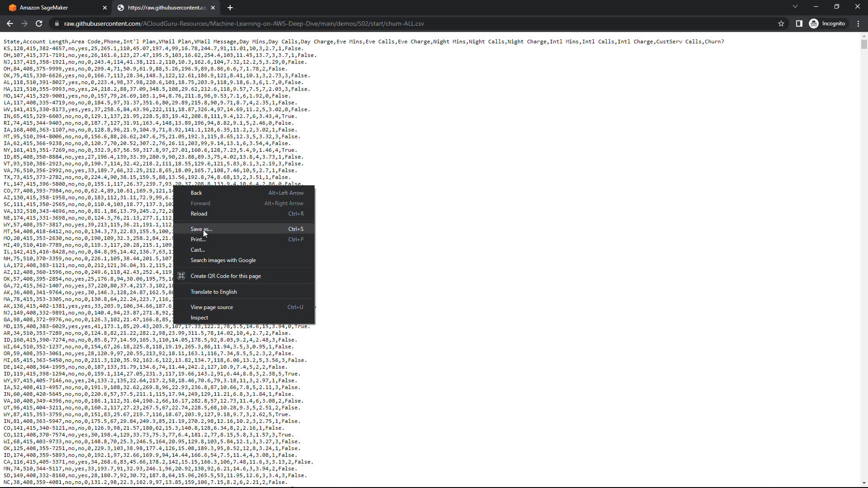This screenshot has width=868, height=488.
Task: Click the browser back arrow icon
Action: point(10,23)
